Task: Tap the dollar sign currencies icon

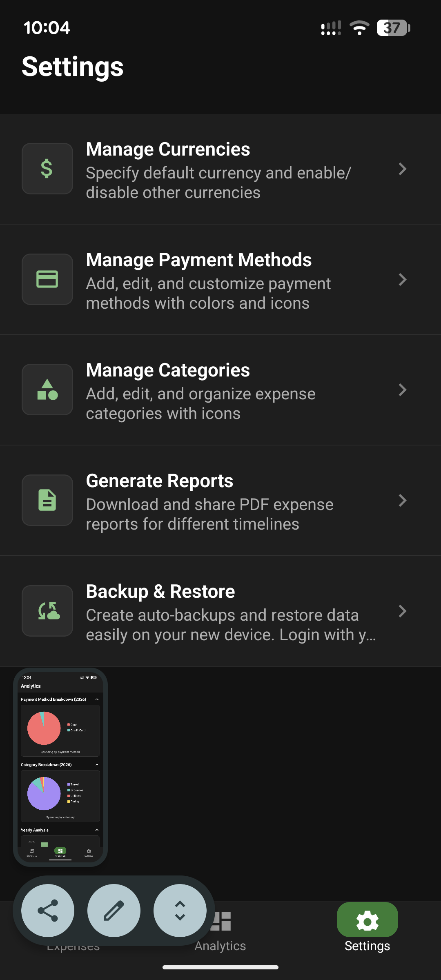Action: click(47, 169)
